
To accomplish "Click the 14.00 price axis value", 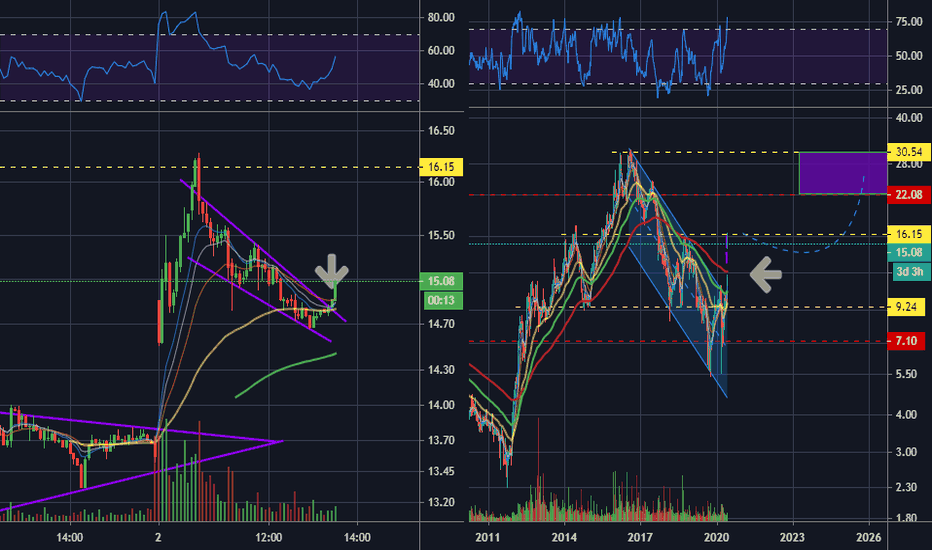I will click(441, 405).
